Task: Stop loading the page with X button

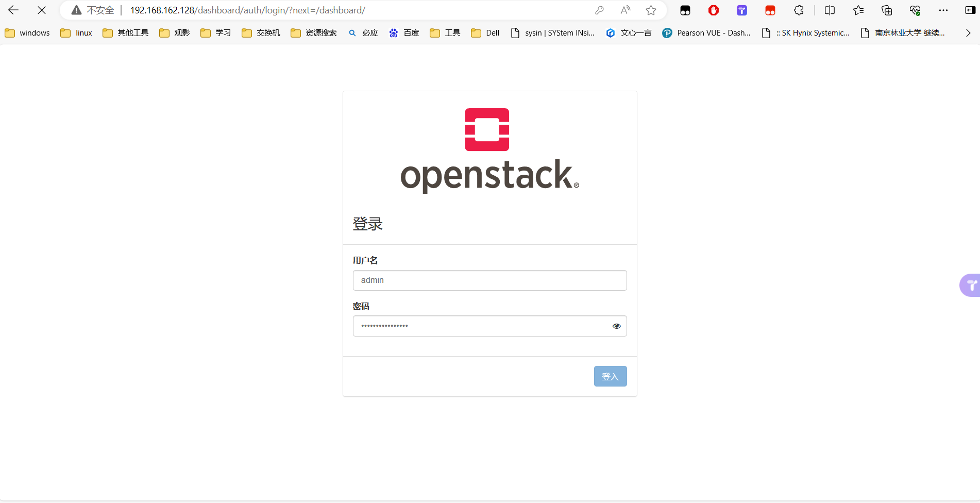Action: pyautogui.click(x=42, y=10)
